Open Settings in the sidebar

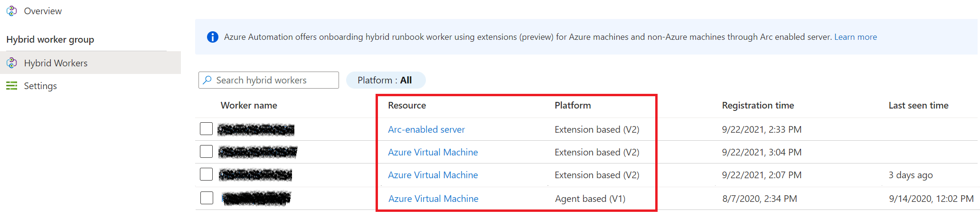40,86
